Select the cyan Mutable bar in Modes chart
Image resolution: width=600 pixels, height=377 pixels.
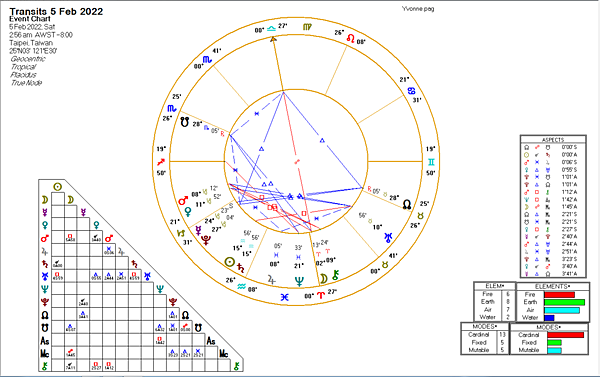point(554,350)
